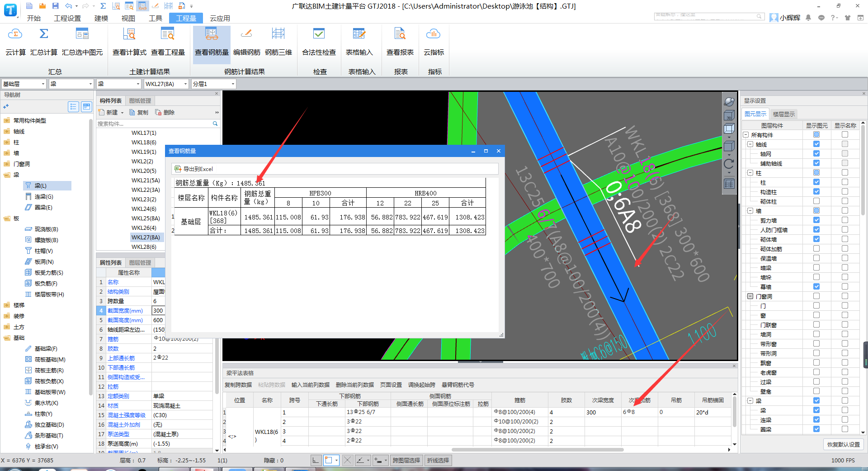This screenshot has height=471, width=868.
Task: Collapse the 所有构件 tree node
Action: (746, 135)
